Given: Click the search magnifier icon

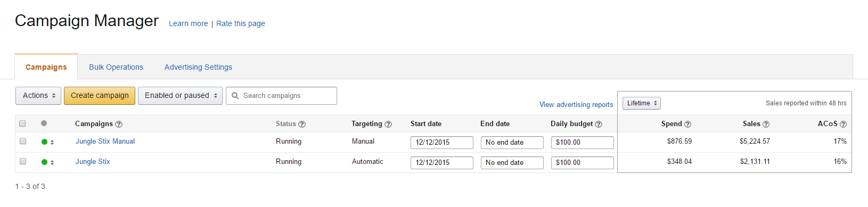Looking at the screenshot, I should pos(235,96).
